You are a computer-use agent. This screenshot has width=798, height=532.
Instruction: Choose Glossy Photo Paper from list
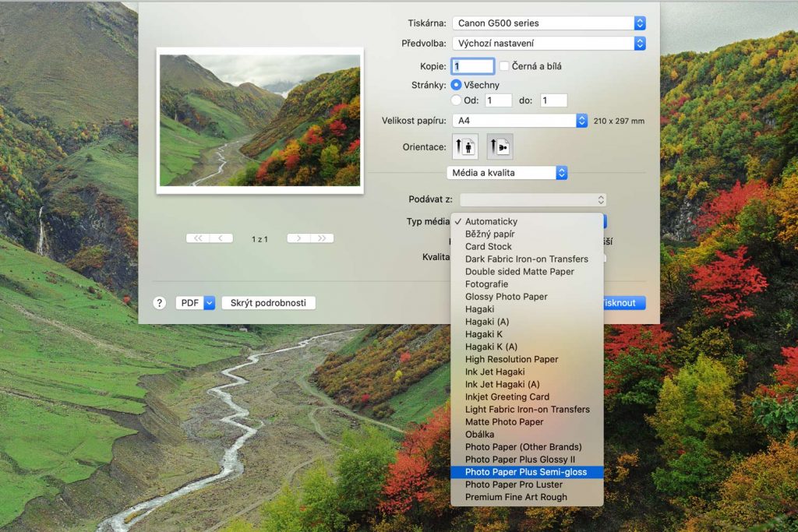(x=507, y=297)
